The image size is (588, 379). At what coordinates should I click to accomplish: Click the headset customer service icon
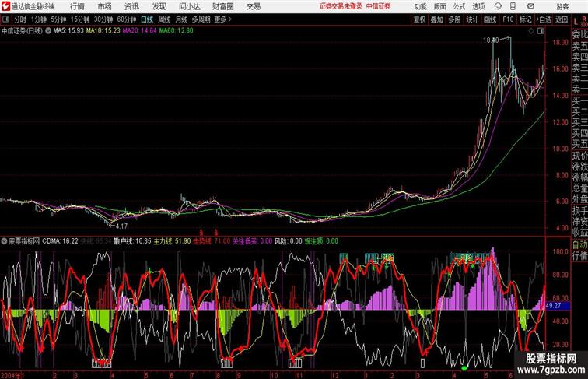tap(498, 6)
